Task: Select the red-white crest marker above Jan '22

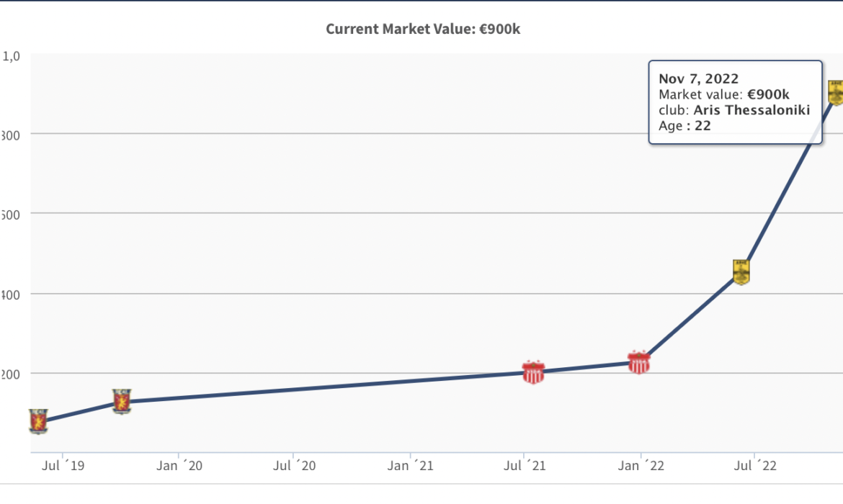Action: [639, 362]
